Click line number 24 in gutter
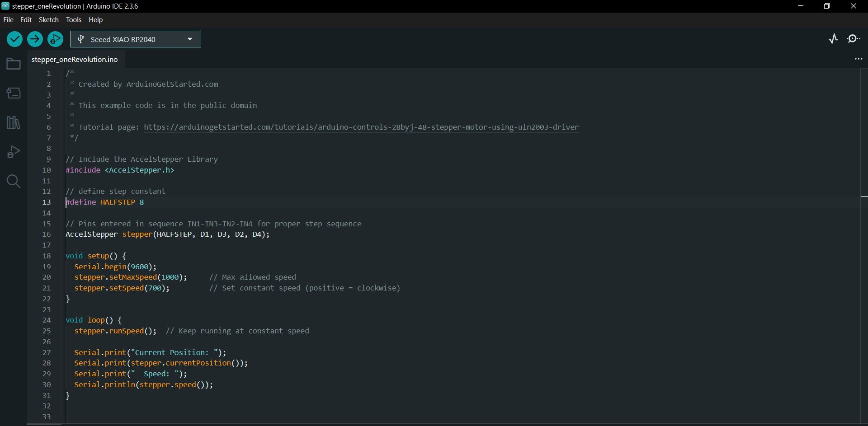The width and height of the screenshot is (868, 426). [47, 320]
